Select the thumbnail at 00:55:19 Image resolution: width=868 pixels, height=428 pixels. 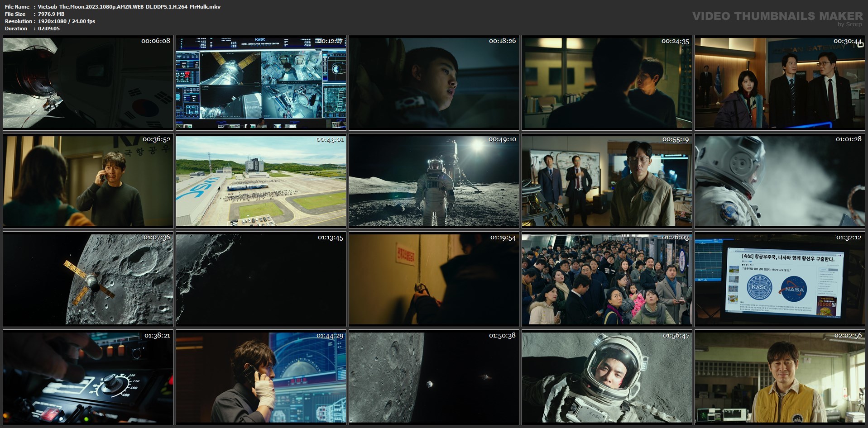tap(607, 181)
